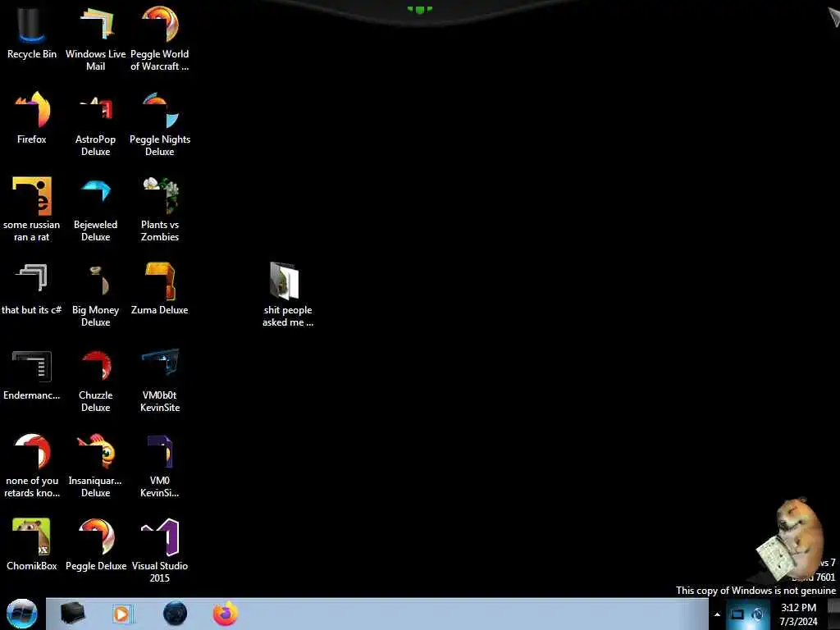The height and width of the screenshot is (630, 840).
Task: Click the 'that but its c#' icon
Action: click(x=32, y=289)
